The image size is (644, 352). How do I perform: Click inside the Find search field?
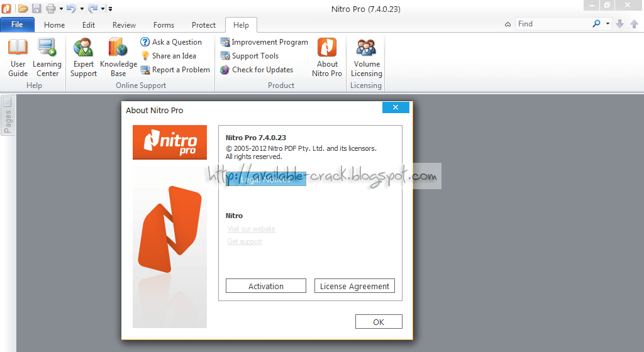click(x=553, y=24)
